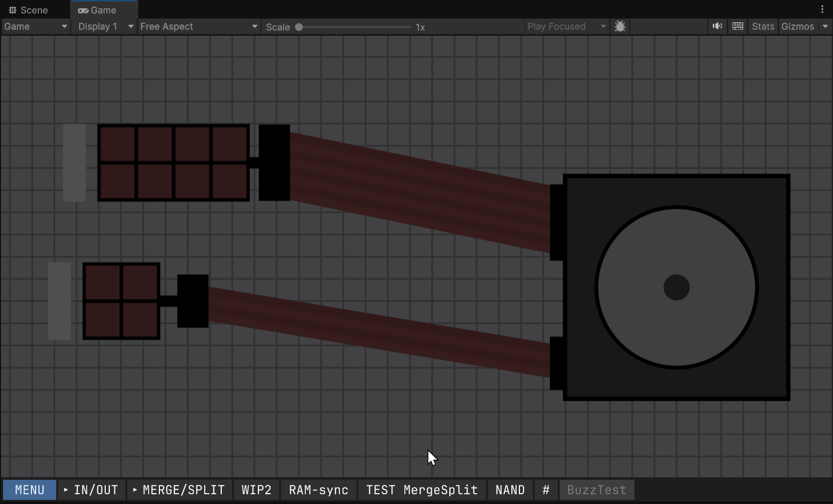Viewport: 833px width, 504px height.
Task: Expand the IN/OUT chip folder
Action: tap(92, 490)
